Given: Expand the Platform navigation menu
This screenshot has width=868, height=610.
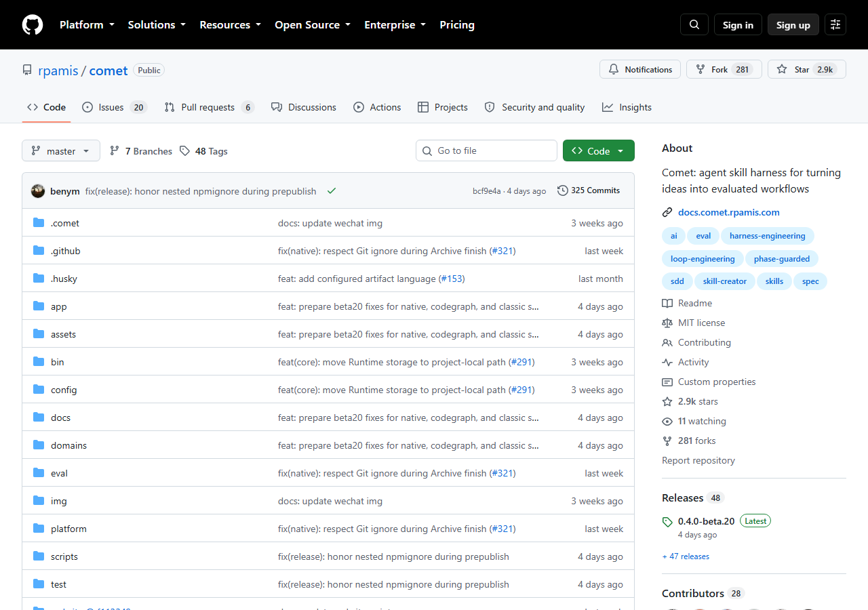Looking at the screenshot, I should tap(87, 24).
